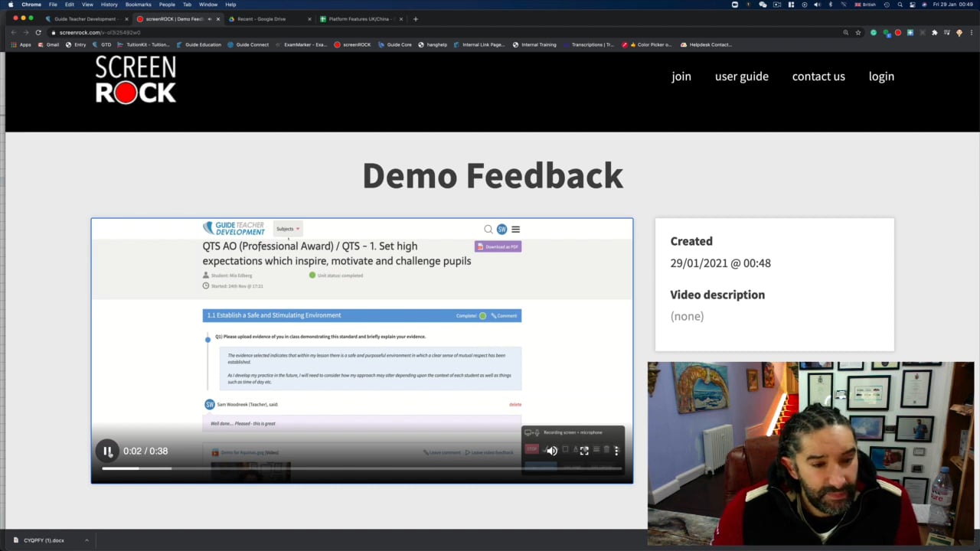The height and width of the screenshot is (551, 980).
Task: Close the screenROCK Demo Feedback tab
Action: 218,18
